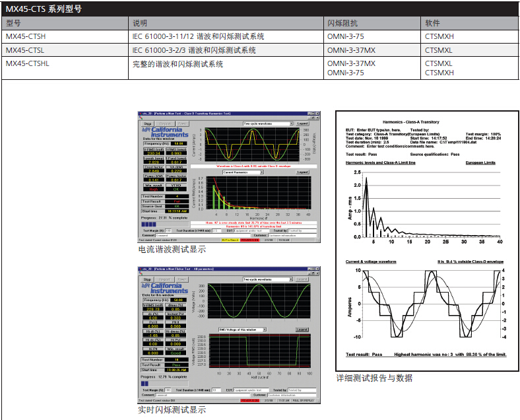Click California Instruments logo in flicker window
Image resolution: width=520 pixels, height=420 pixels.
point(165,289)
